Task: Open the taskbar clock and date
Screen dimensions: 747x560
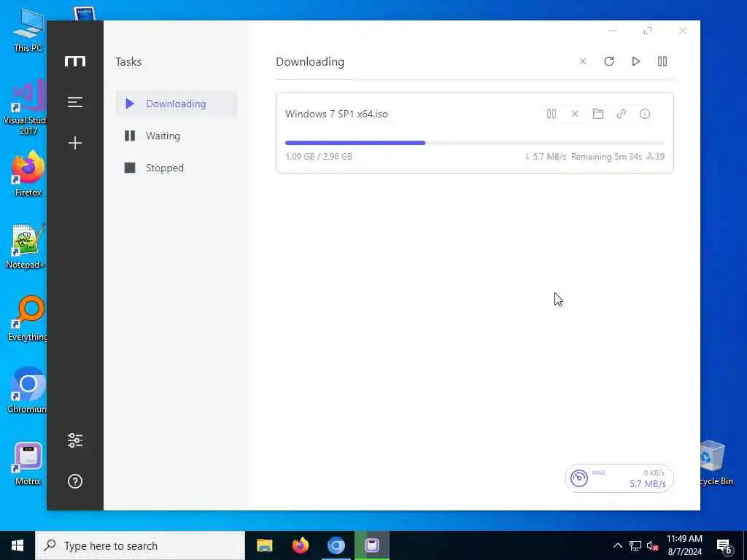Action: click(x=684, y=545)
